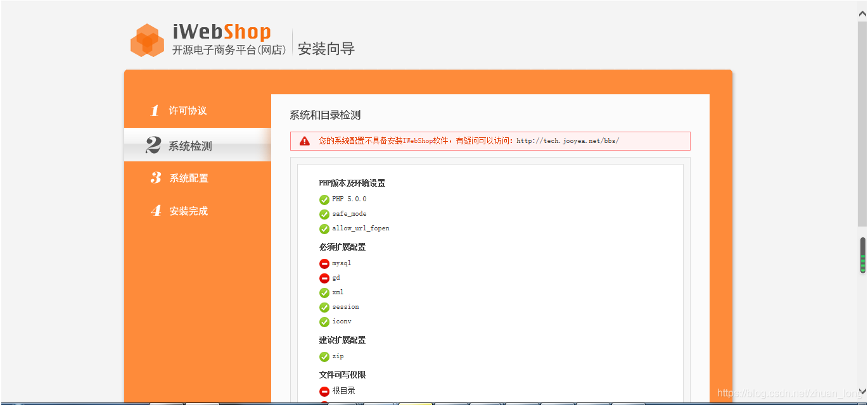Screen dimensions: 868x405
Task: Click the red error icon beside gd
Action: click(324, 278)
